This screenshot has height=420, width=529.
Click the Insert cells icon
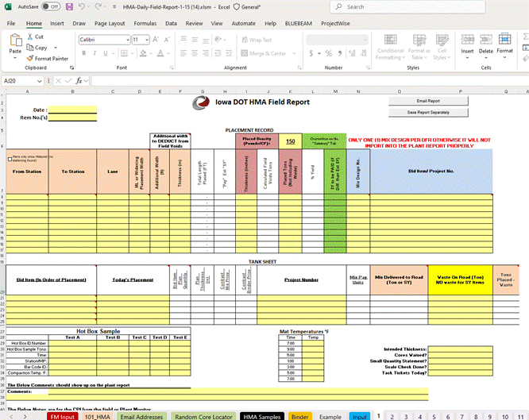[x=467, y=40]
